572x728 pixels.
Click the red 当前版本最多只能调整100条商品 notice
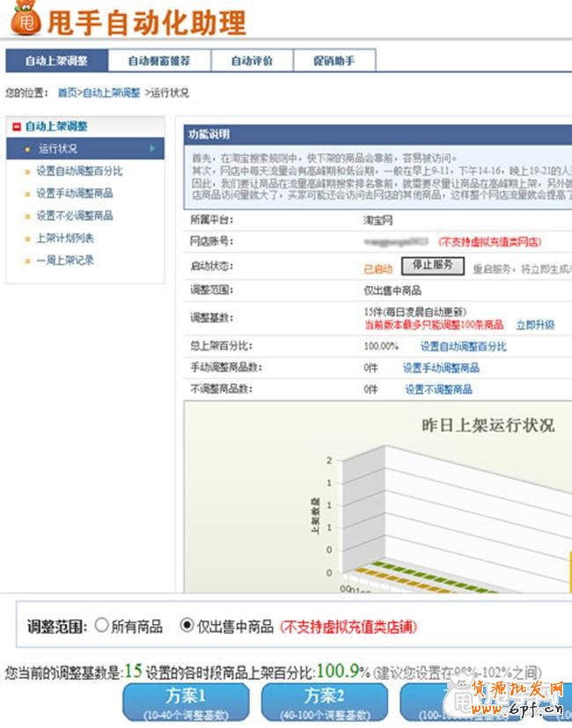pyautogui.click(x=434, y=325)
